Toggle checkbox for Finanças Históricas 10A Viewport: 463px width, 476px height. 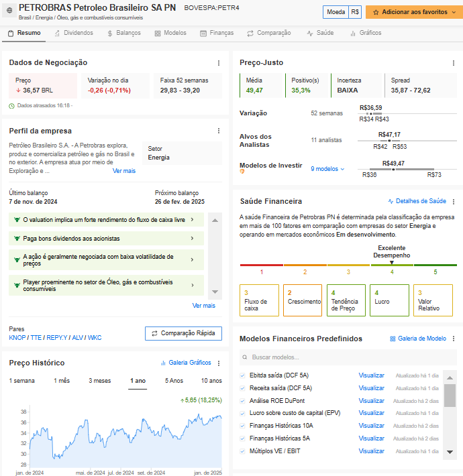[242, 426]
